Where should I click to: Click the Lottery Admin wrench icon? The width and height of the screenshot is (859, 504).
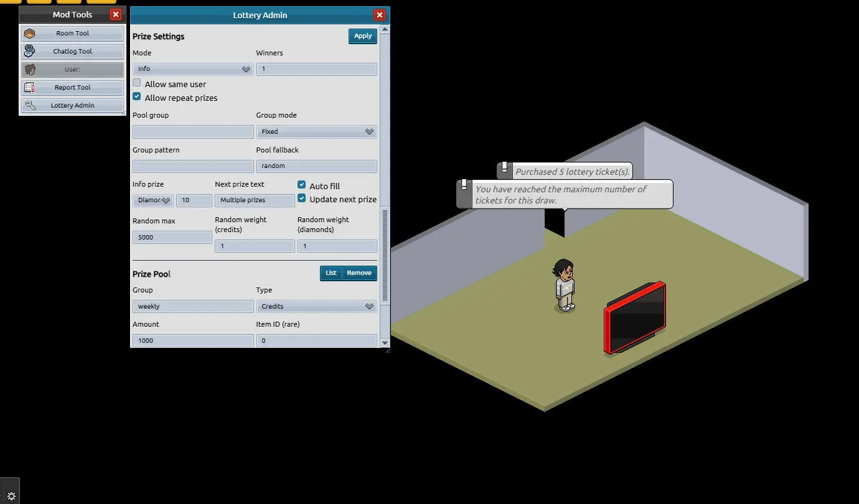click(x=29, y=106)
